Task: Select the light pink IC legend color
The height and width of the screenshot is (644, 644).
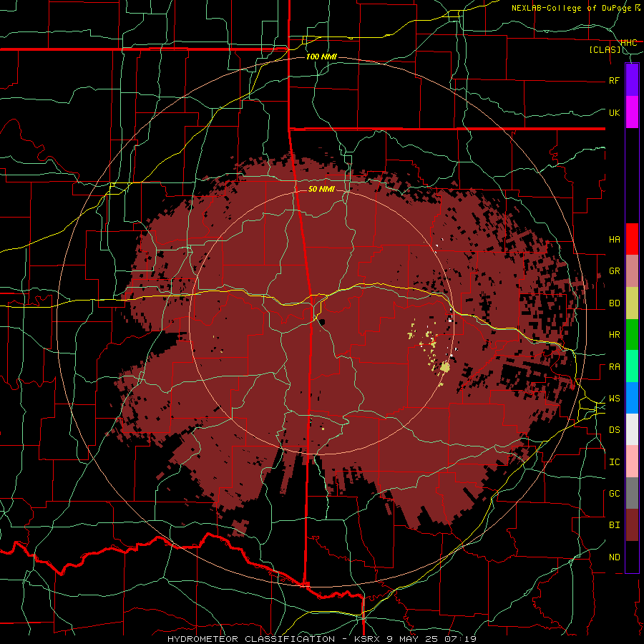Action: tap(632, 462)
